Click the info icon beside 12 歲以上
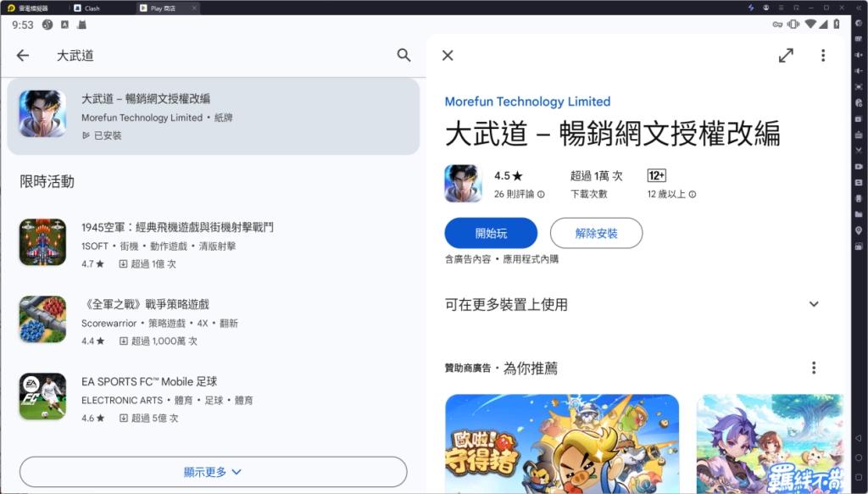Screen dimensions: 868x494 (693, 194)
